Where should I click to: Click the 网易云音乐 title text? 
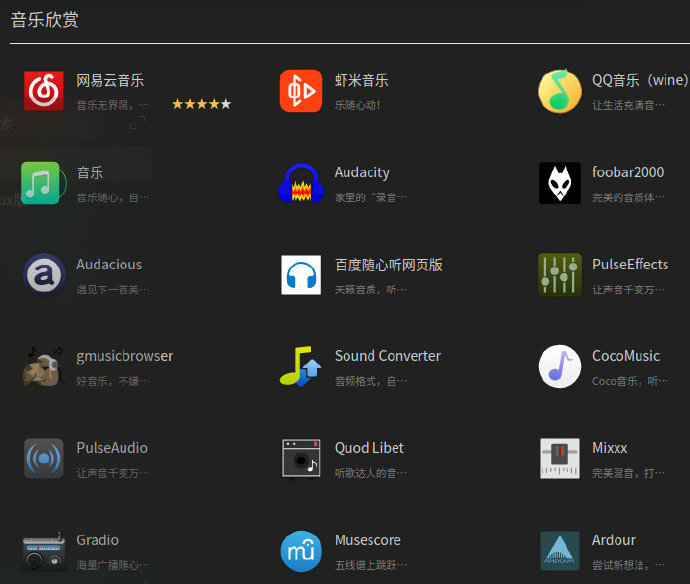click(110, 81)
